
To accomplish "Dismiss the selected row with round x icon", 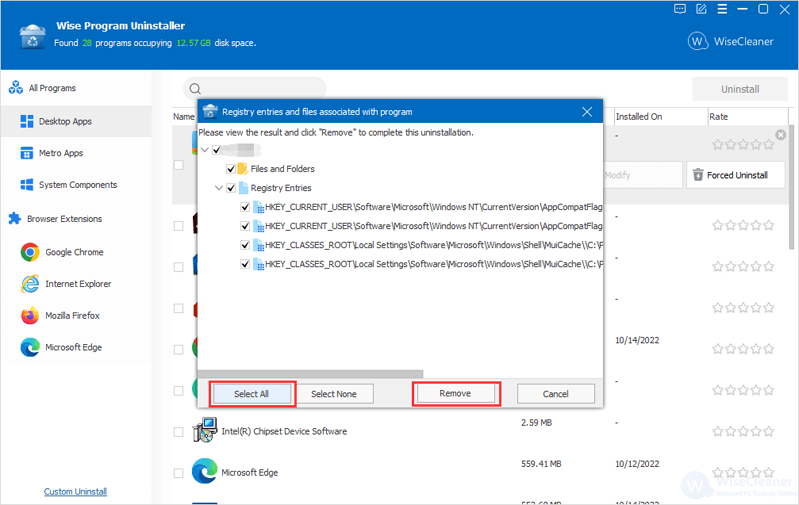I will 780,135.
